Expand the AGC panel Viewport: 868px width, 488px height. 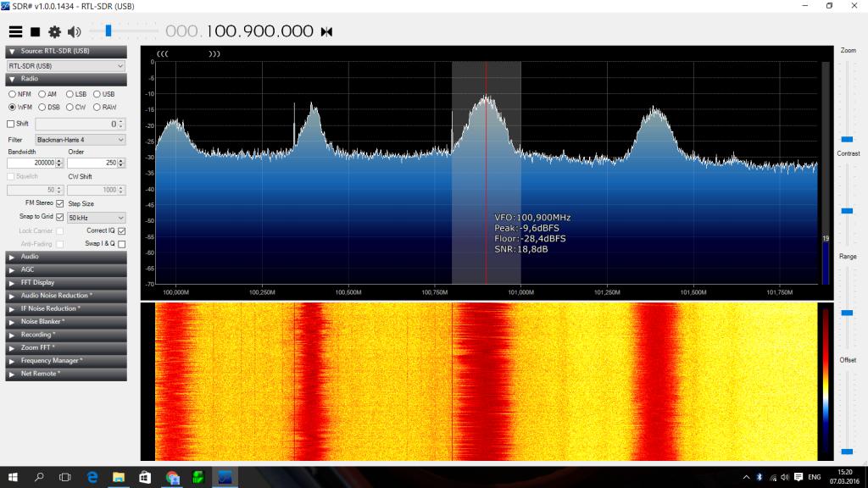(66, 269)
